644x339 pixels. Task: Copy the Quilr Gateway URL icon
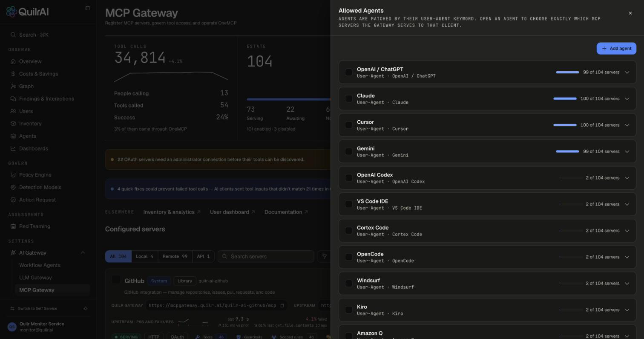click(282, 305)
